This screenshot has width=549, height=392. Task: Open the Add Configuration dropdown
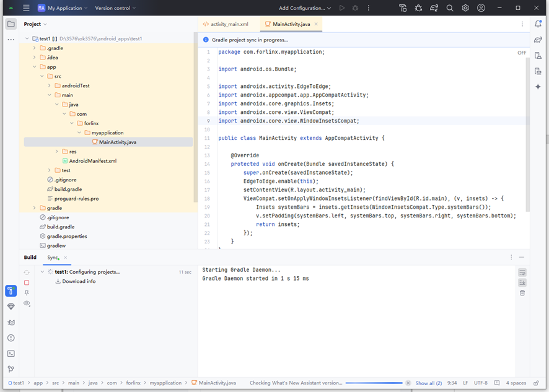tap(305, 7)
